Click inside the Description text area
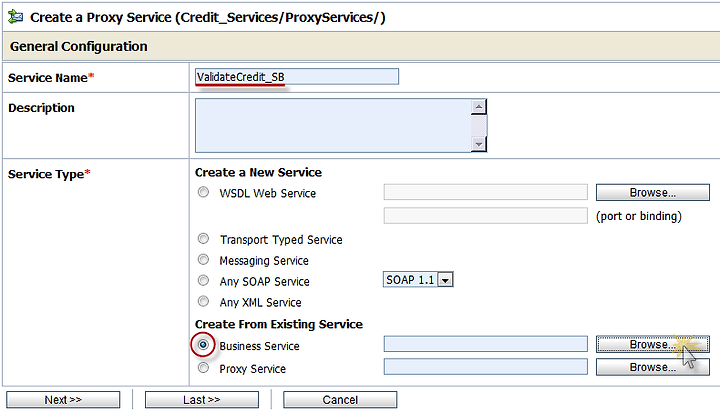Image resolution: width=720 pixels, height=412 pixels. pos(333,125)
